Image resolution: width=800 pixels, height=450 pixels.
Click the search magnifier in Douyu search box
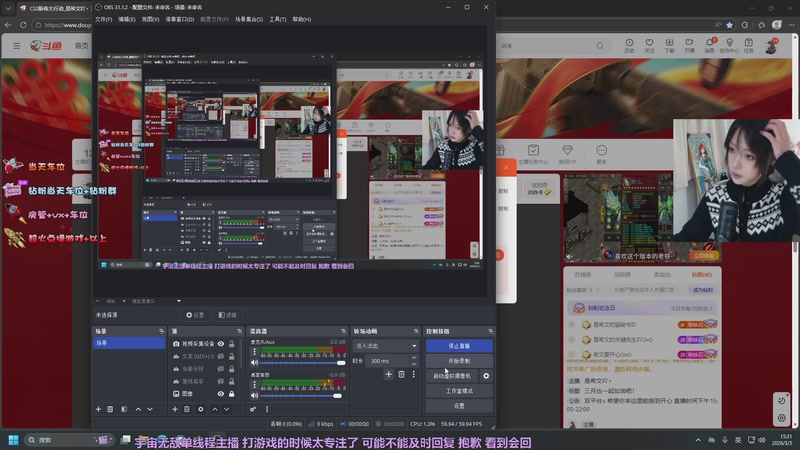coord(600,46)
